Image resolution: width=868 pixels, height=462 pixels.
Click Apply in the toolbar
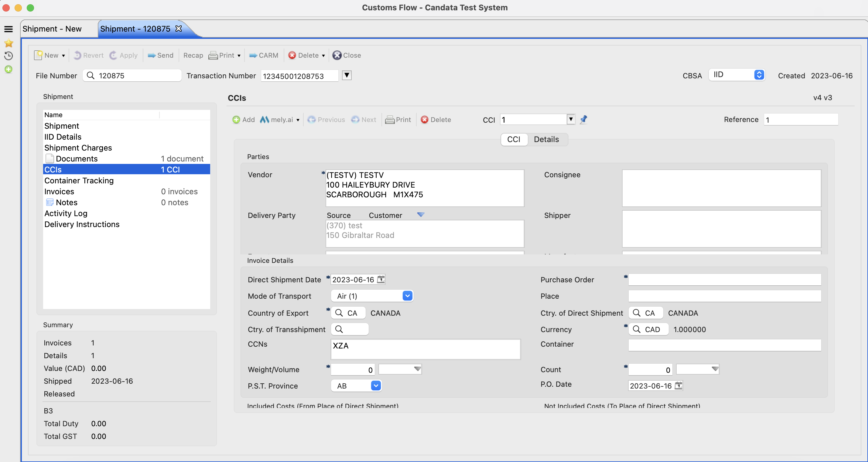(x=124, y=55)
